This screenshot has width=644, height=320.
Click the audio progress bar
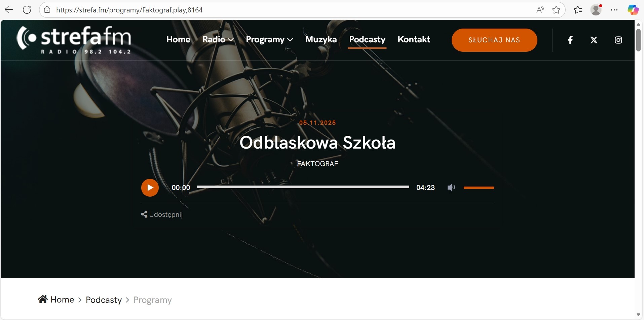coord(303,187)
